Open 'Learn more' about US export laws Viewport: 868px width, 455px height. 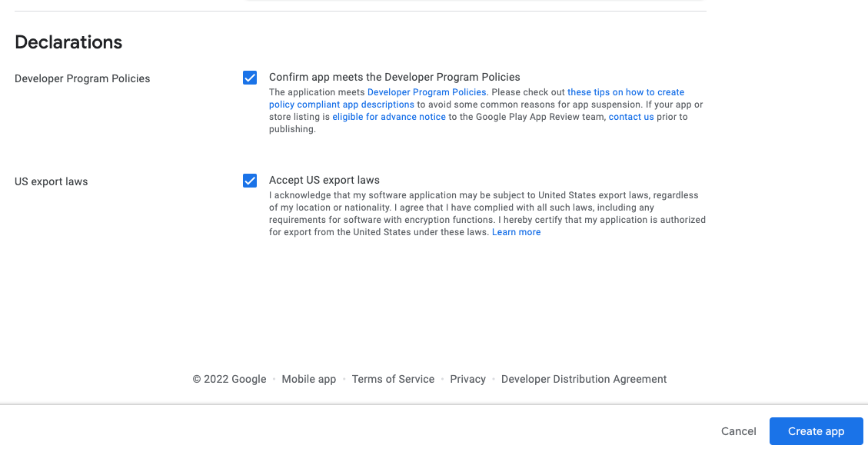[x=516, y=232]
